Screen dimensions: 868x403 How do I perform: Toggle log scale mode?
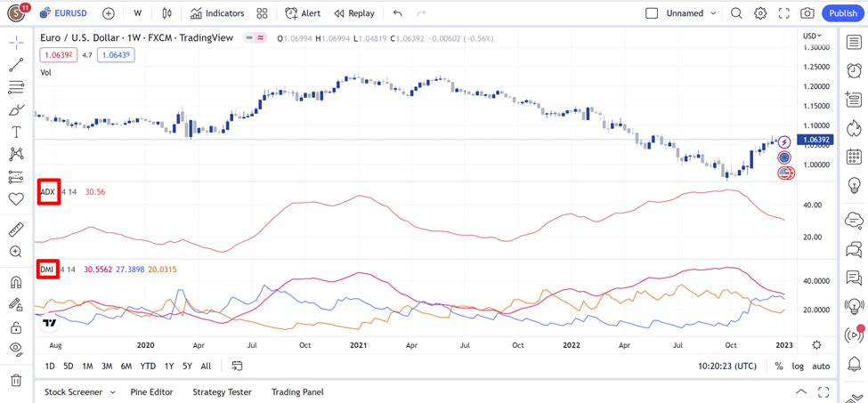(x=798, y=366)
